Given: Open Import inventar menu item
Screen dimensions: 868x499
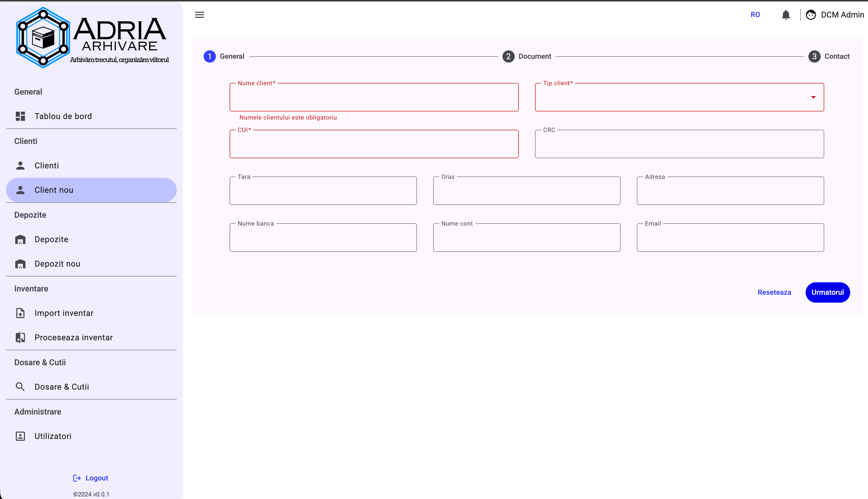Looking at the screenshot, I should point(91,313).
